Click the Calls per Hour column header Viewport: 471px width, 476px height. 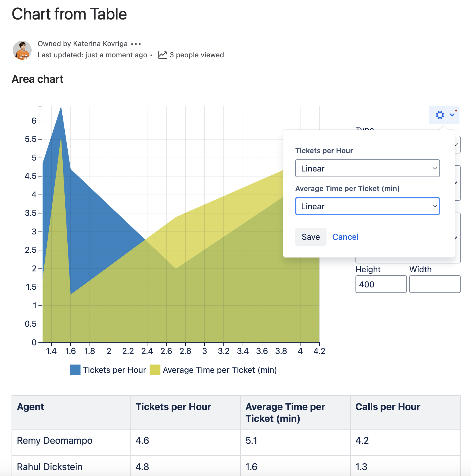pyautogui.click(x=388, y=407)
